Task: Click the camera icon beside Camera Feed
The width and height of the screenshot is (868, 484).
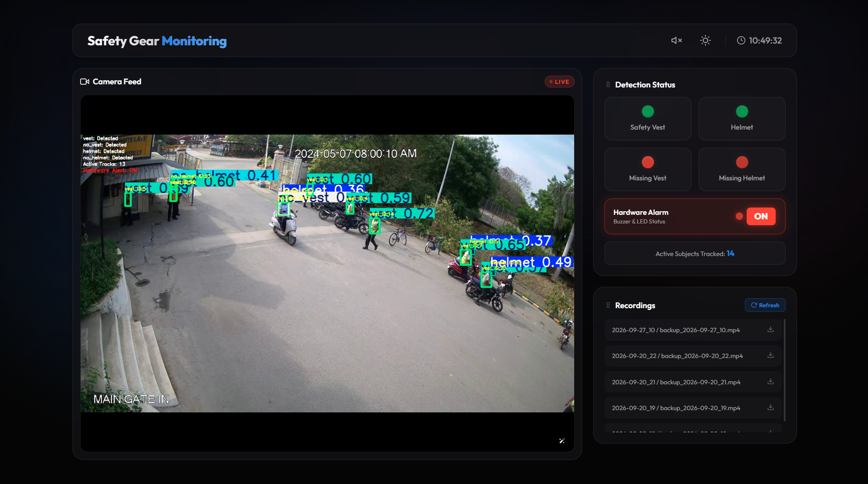Action: pyautogui.click(x=85, y=82)
